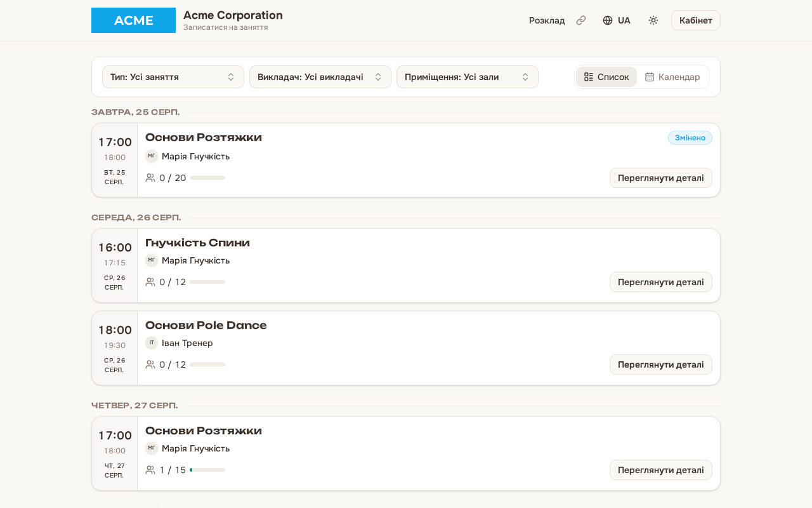Click ЧЕТВЕР, 27 СЕРП. date heading

(134, 406)
